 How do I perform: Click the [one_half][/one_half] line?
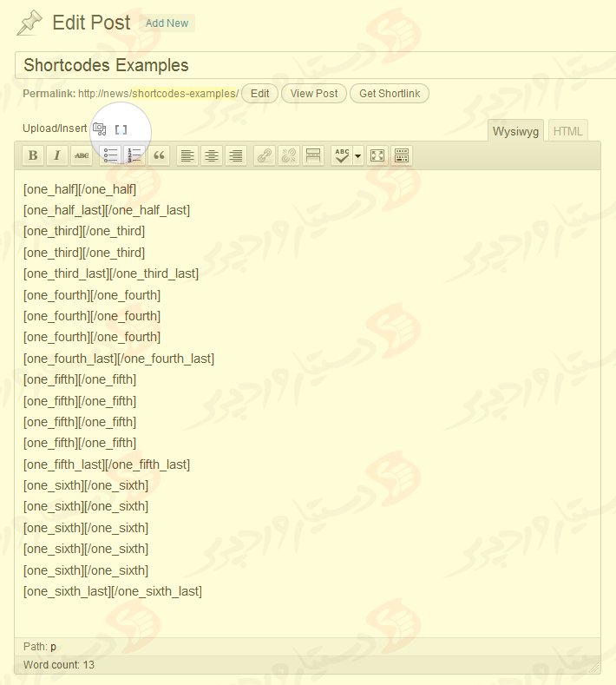coord(80,189)
